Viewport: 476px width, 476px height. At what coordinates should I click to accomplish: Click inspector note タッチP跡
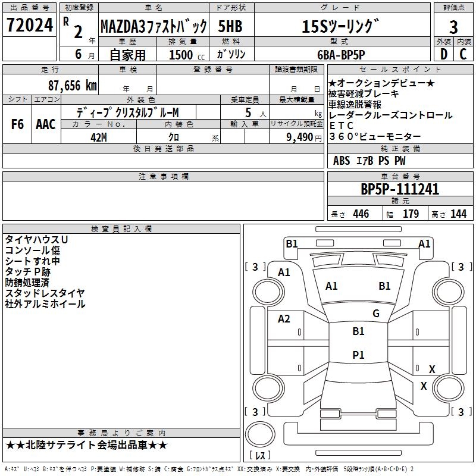tap(27, 272)
